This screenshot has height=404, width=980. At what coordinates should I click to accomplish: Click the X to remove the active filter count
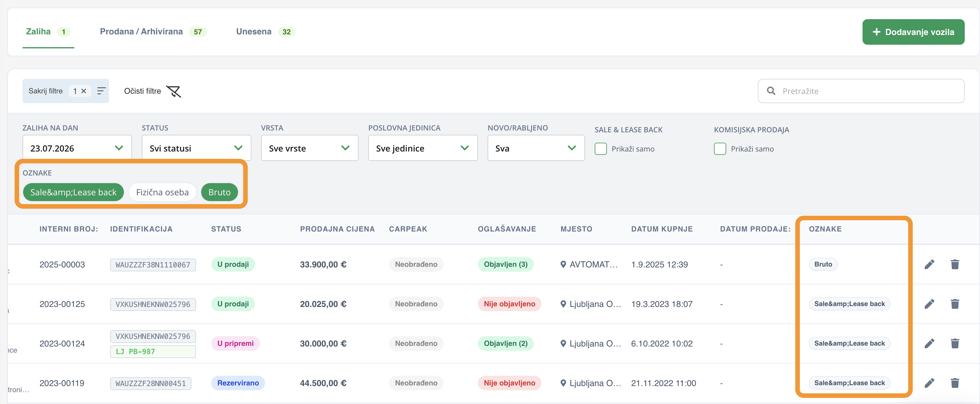click(84, 91)
